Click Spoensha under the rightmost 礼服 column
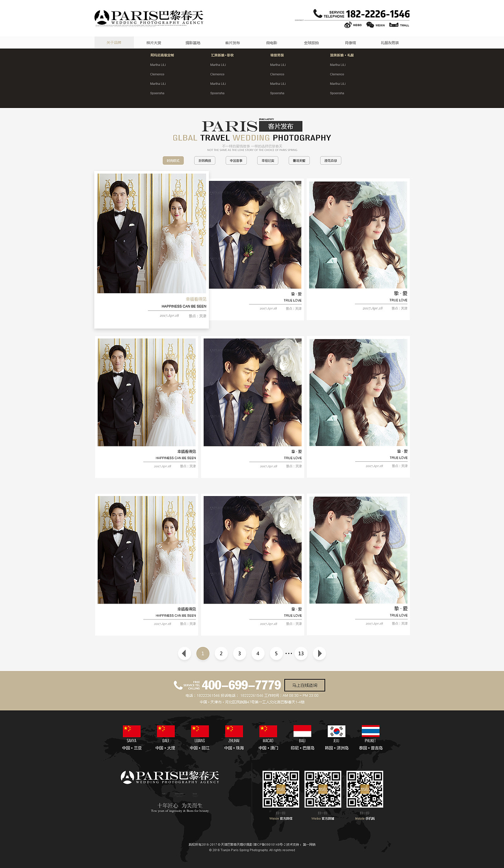 click(x=337, y=93)
